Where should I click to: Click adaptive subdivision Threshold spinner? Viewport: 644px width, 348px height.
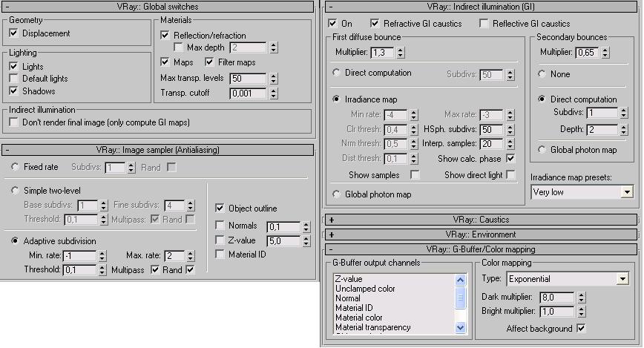point(102,270)
